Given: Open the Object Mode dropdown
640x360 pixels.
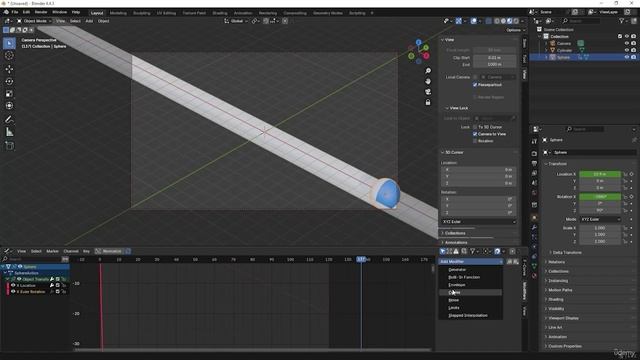Looking at the screenshot, I should point(34,21).
